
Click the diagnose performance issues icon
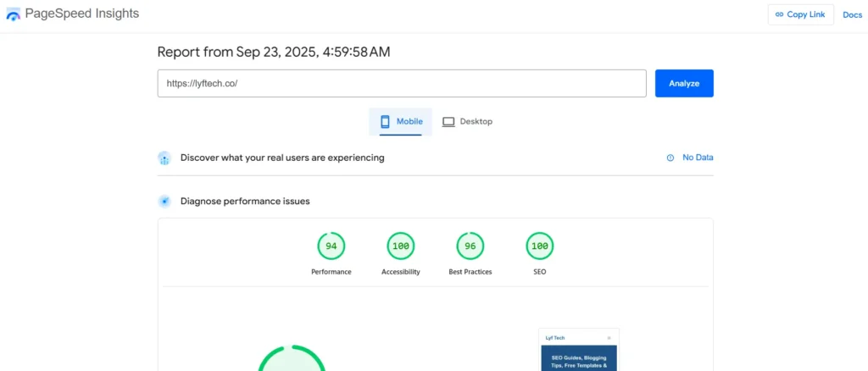[x=164, y=202]
